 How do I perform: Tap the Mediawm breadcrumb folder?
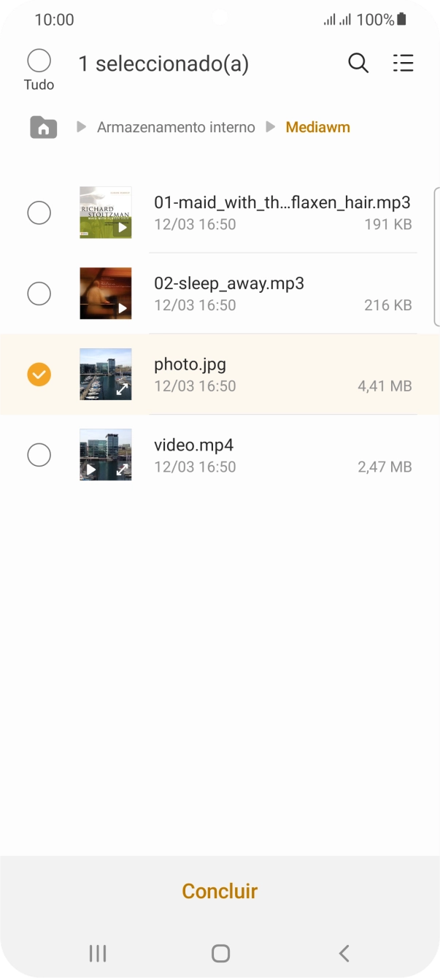pyautogui.click(x=317, y=128)
